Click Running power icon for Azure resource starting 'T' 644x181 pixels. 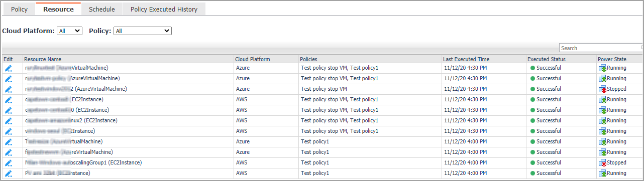pos(602,142)
